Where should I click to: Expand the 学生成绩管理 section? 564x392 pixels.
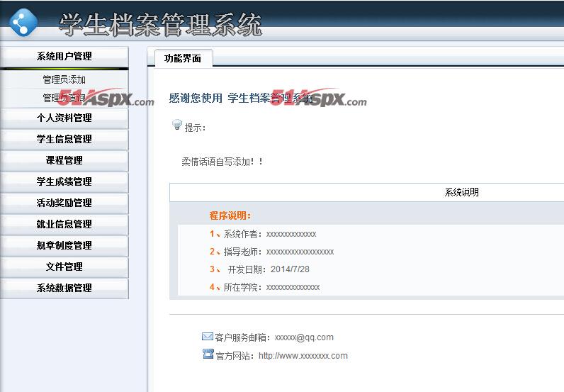click(64, 181)
